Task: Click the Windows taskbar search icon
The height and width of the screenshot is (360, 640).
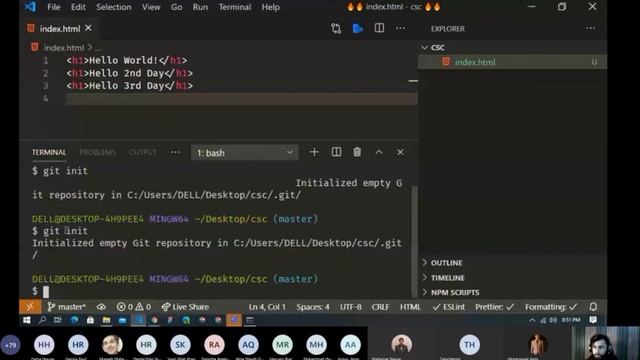Action: coord(42,320)
